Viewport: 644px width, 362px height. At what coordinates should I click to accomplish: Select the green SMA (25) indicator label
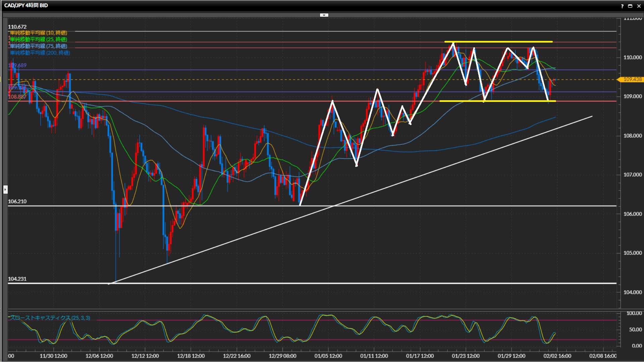coord(38,40)
